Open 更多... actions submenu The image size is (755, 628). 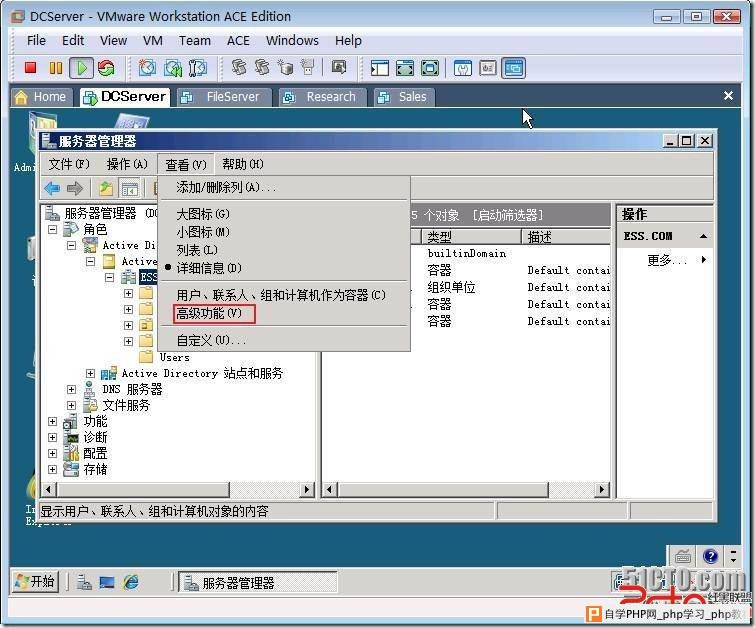[665, 260]
